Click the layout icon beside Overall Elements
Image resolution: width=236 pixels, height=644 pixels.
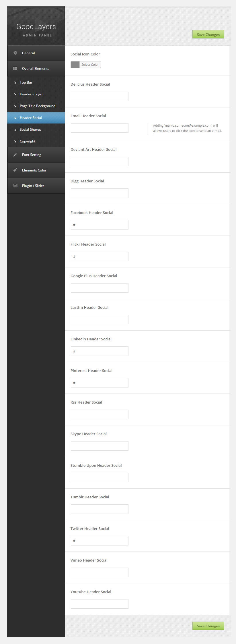(15, 69)
